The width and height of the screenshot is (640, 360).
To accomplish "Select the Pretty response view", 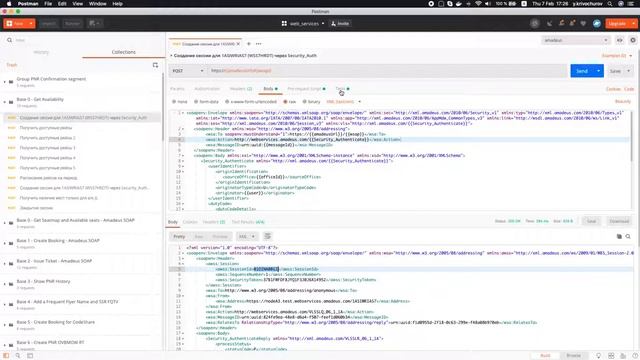I will pyautogui.click(x=179, y=236).
